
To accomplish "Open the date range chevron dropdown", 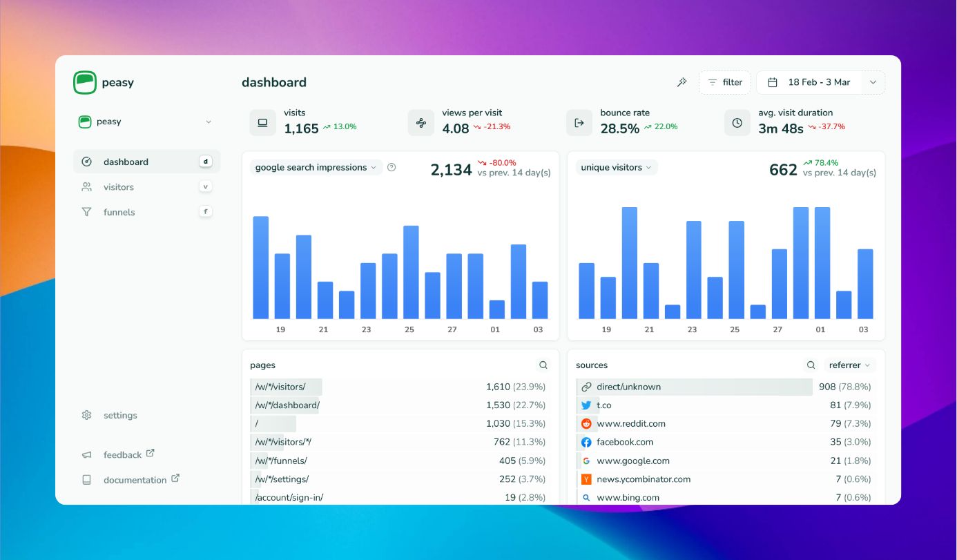I will click(873, 82).
